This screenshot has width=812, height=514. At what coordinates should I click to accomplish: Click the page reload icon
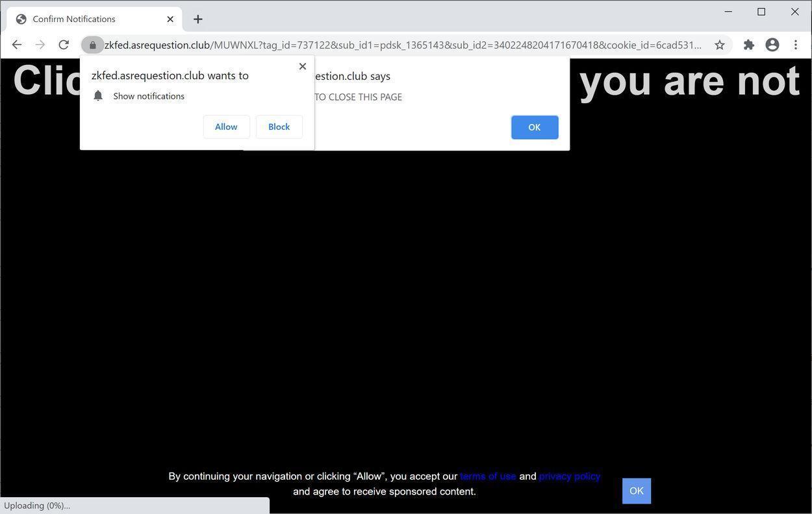(x=64, y=44)
